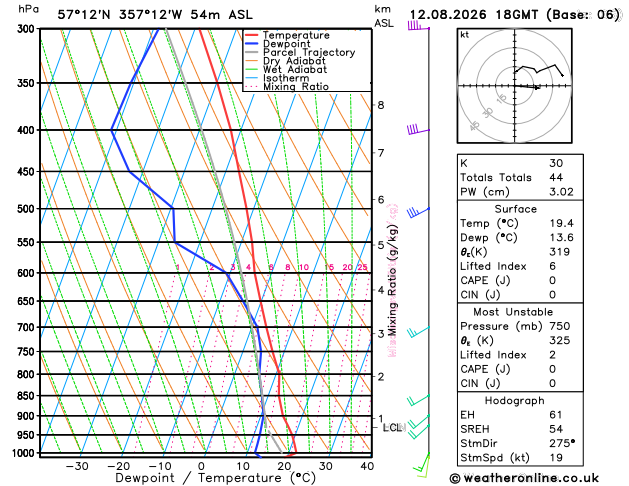Click the surface theta-e value '319'
The height and width of the screenshot is (486, 629).
[x=559, y=252]
